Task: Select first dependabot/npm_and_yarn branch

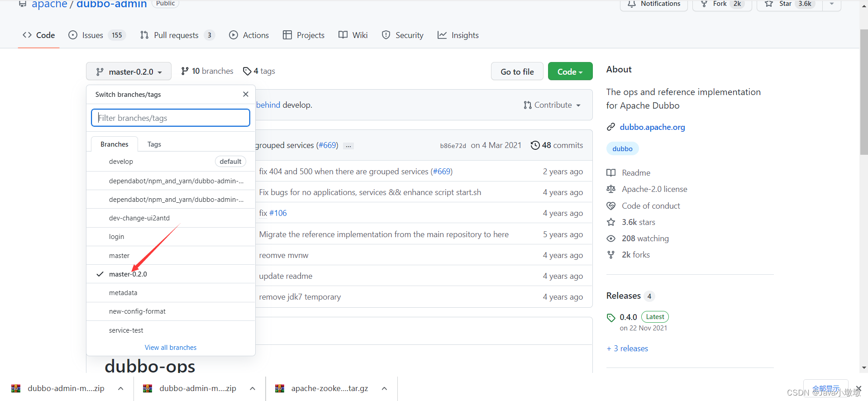Action: (x=171, y=181)
